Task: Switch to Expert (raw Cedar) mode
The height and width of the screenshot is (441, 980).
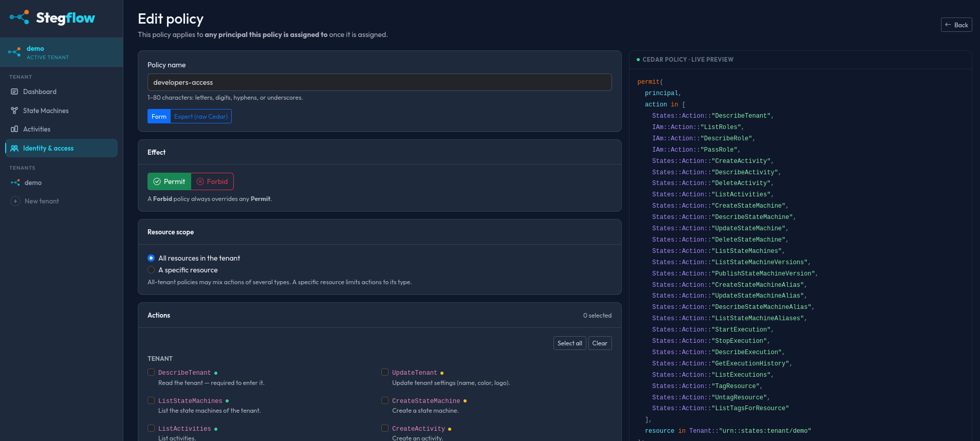Action: (x=201, y=116)
